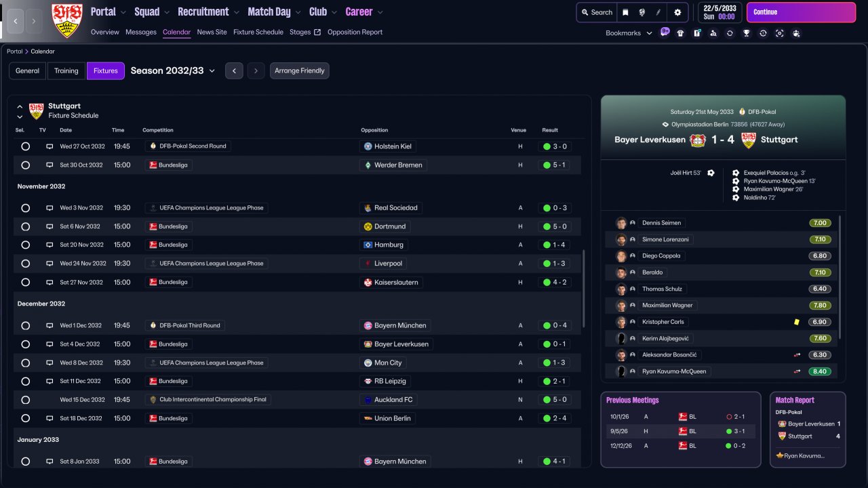Select the Kaiserslautern fixture radio button
868x488 pixels.
(x=25, y=283)
